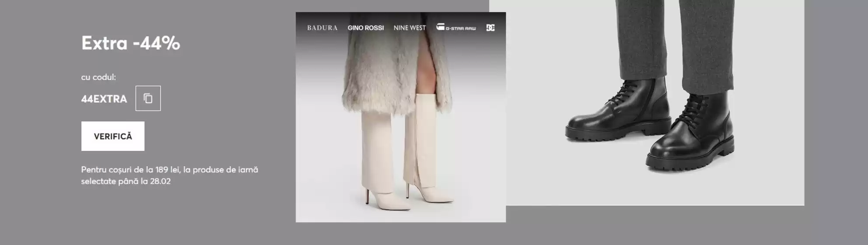Screen dimensions: 868x245
Task: Open the DC Shoes logo
Action: 490,28
